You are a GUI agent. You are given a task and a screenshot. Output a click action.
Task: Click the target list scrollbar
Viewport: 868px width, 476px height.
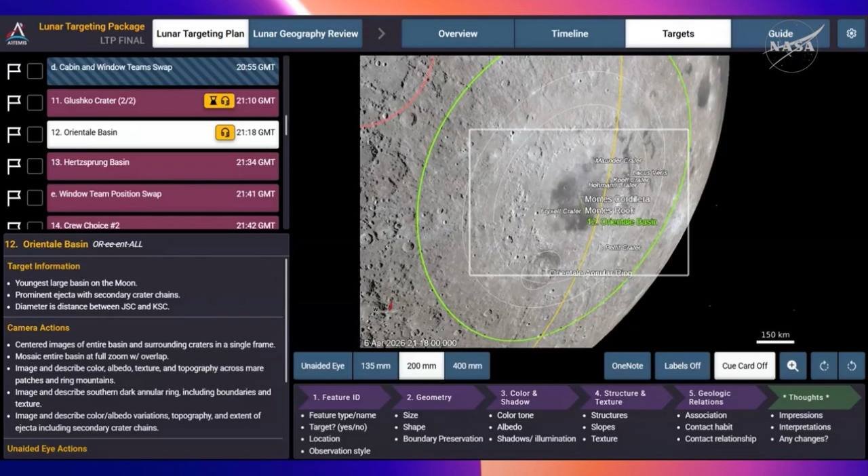point(286,125)
